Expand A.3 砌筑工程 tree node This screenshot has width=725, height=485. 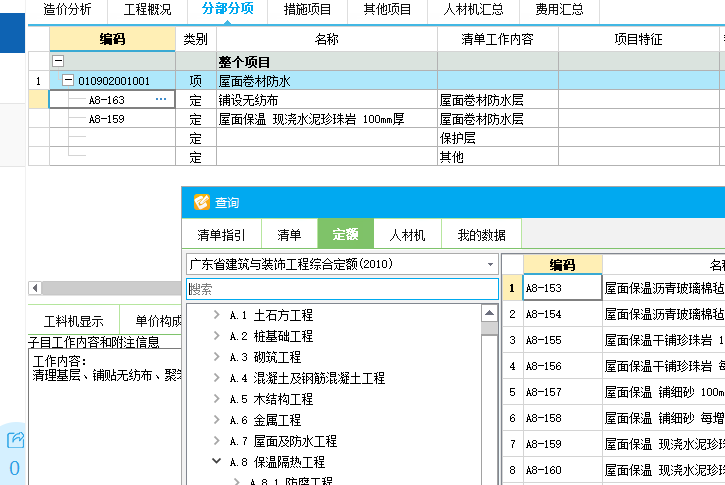(216, 356)
